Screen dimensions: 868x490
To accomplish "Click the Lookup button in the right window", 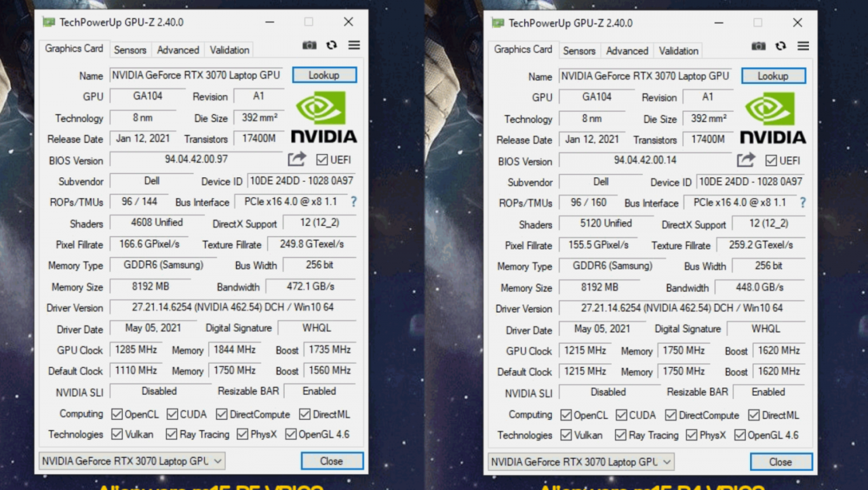I will [x=773, y=75].
